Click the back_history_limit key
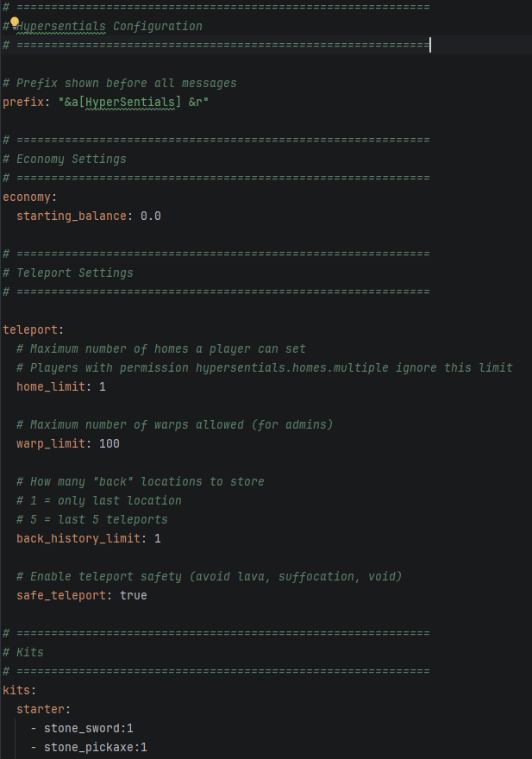 pyautogui.click(x=78, y=539)
